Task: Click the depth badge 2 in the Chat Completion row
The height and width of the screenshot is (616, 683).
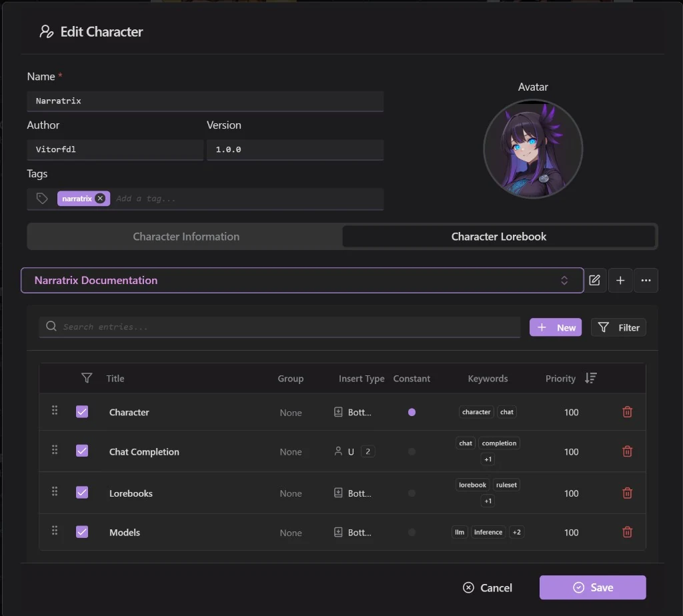Action: click(368, 451)
